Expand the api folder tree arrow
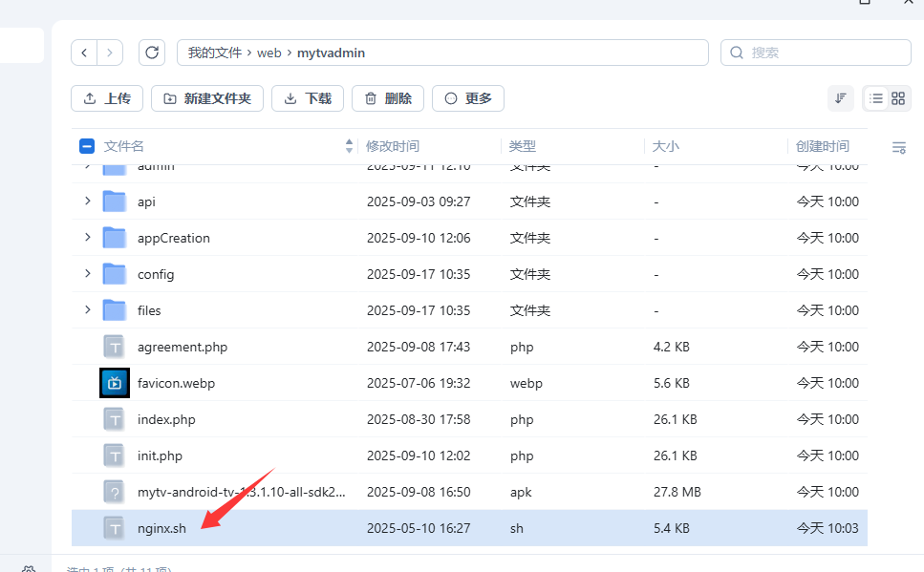The height and width of the screenshot is (572, 924). [87, 201]
